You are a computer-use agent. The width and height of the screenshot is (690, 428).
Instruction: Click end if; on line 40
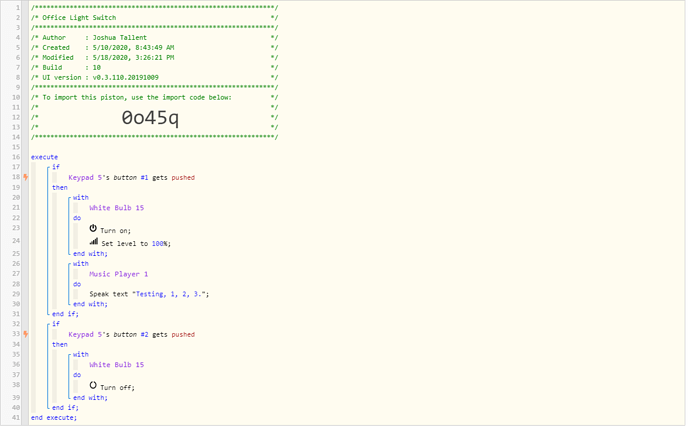[65, 408]
